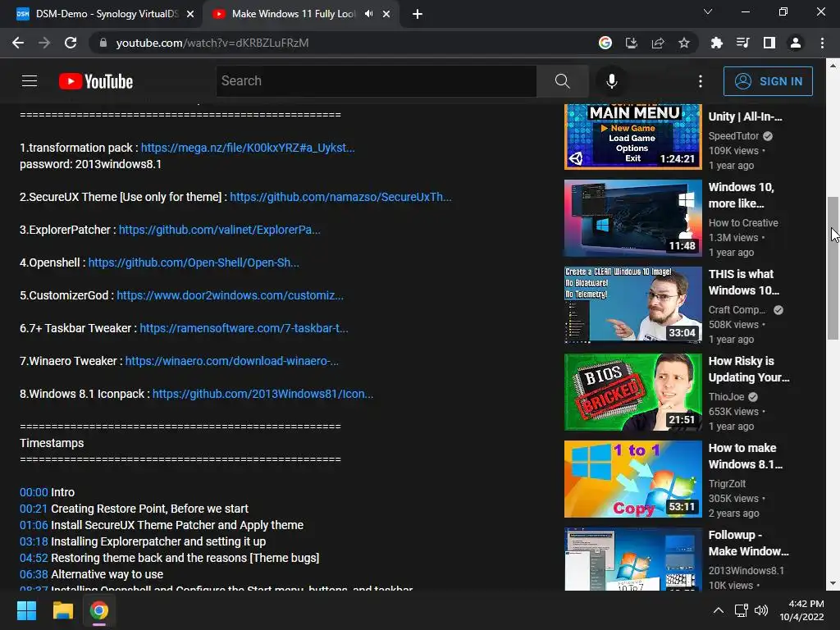The image size is (840, 630).
Task: Start voice search with microphone icon
Action: tap(611, 81)
